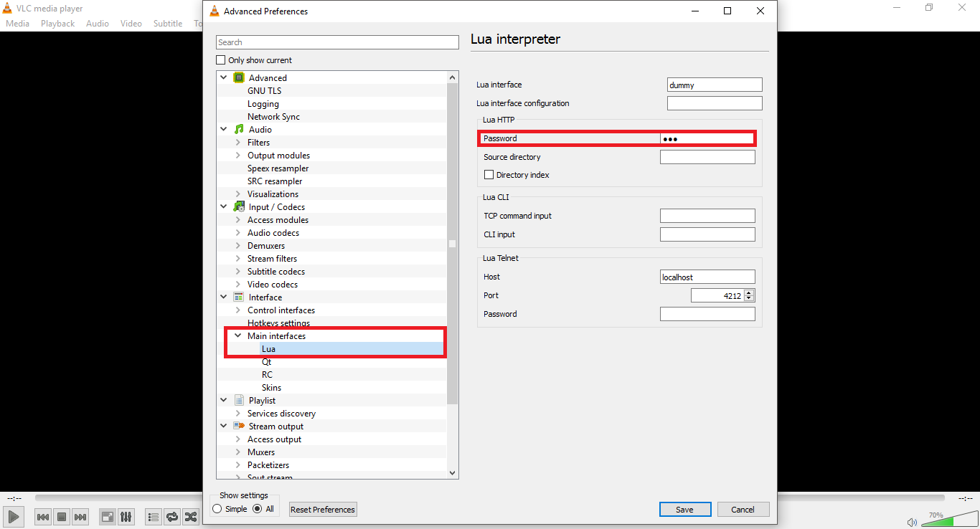Click VLC cone icon of main player window
This screenshot has width=980, height=529.
click(7, 8)
